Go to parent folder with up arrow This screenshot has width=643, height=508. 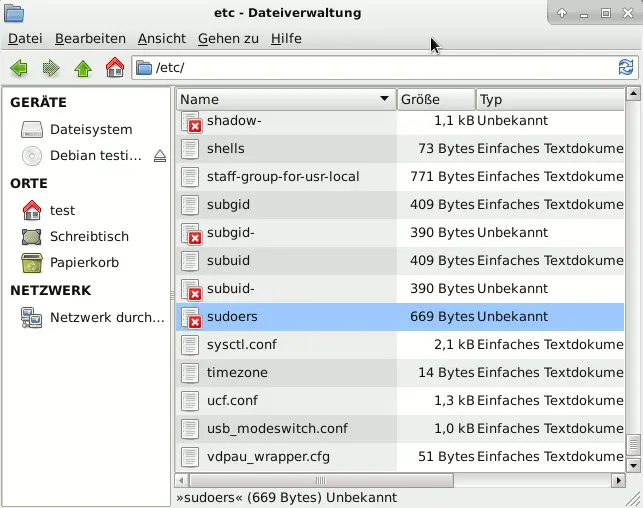82,68
